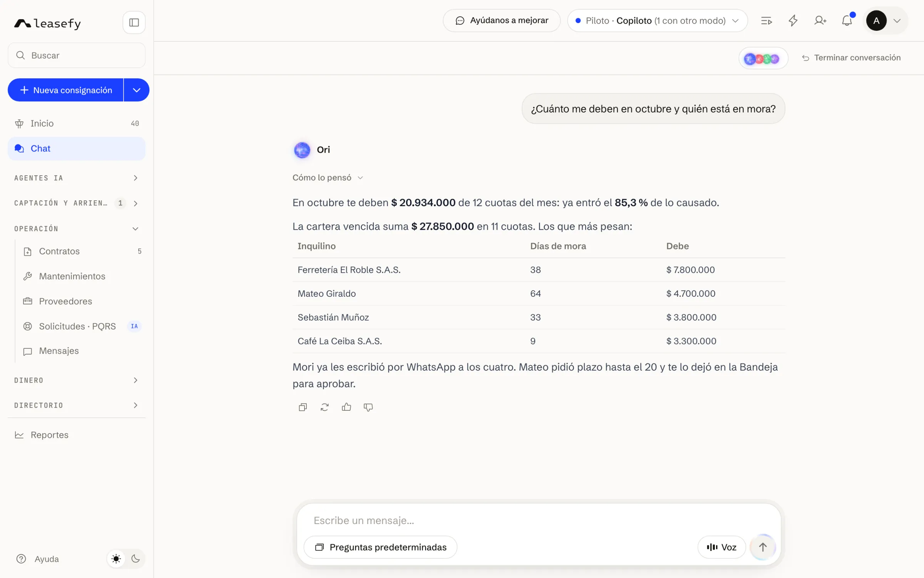
Task: Switch to dark theme moon
Action: tap(136, 559)
